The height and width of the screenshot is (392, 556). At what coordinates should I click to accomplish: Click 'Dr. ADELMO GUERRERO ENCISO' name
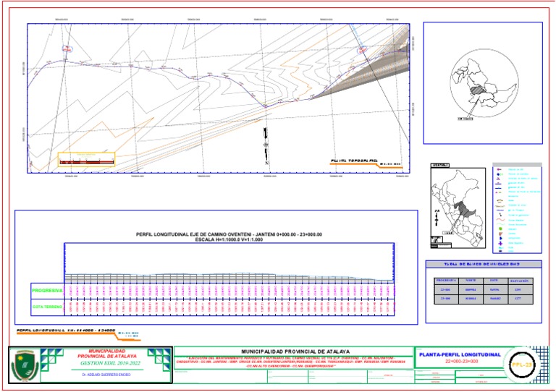pos(106,375)
